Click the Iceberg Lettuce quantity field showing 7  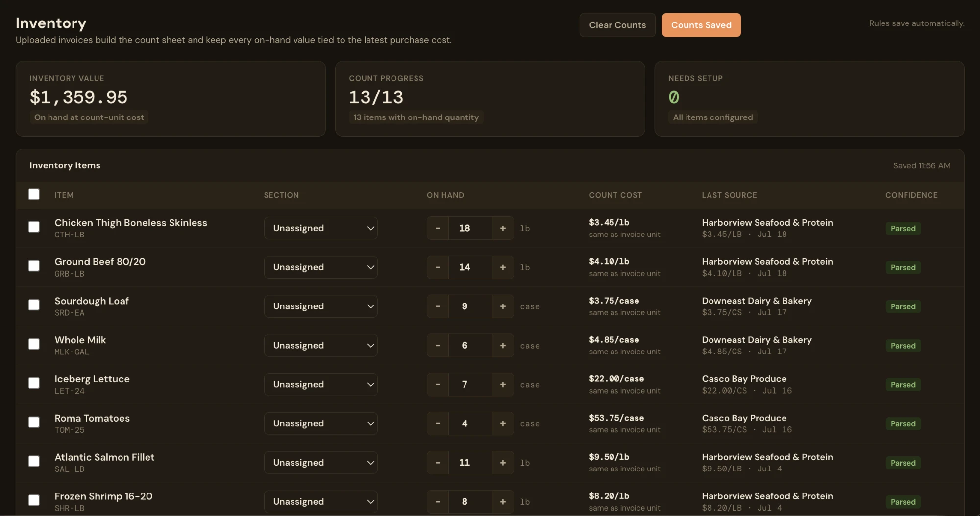(x=470, y=385)
